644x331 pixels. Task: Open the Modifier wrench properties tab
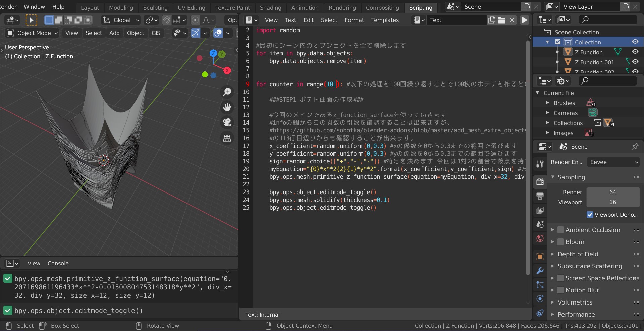[x=540, y=271]
